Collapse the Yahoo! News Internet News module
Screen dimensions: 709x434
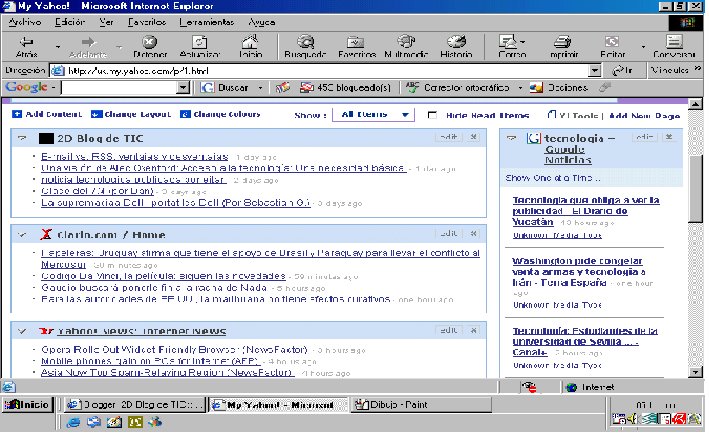click(x=22, y=331)
